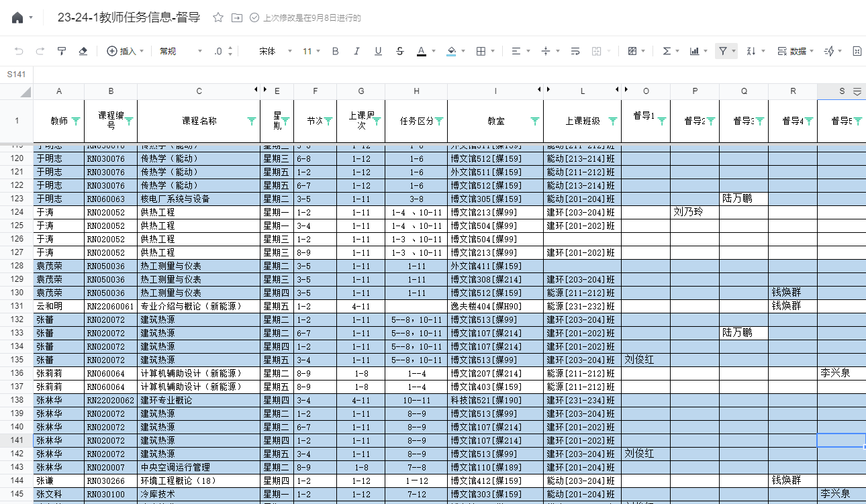Open filter dropdown on 课程名称 column
The height and width of the screenshot is (504, 866).
coord(252,121)
